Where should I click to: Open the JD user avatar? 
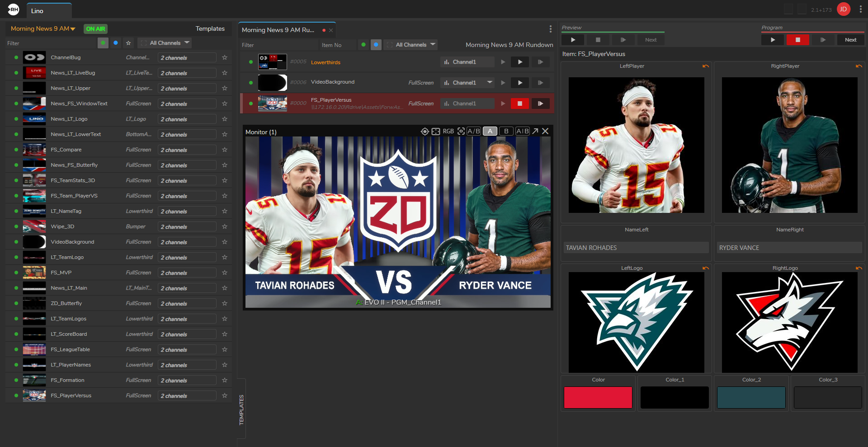(844, 9)
